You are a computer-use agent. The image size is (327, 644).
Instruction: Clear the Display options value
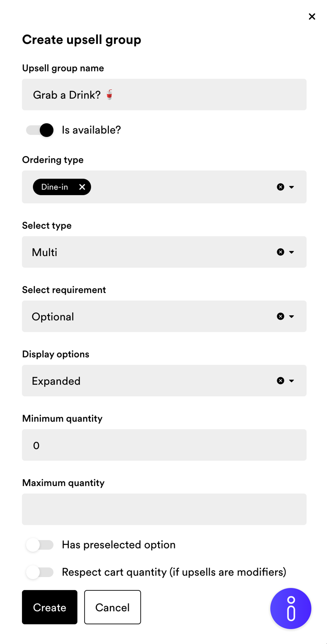point(280,380)
